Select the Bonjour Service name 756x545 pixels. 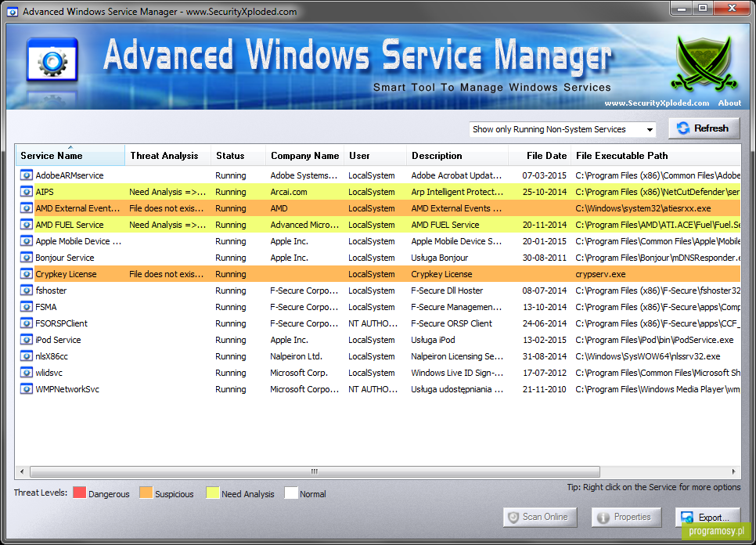pos(65,258)
